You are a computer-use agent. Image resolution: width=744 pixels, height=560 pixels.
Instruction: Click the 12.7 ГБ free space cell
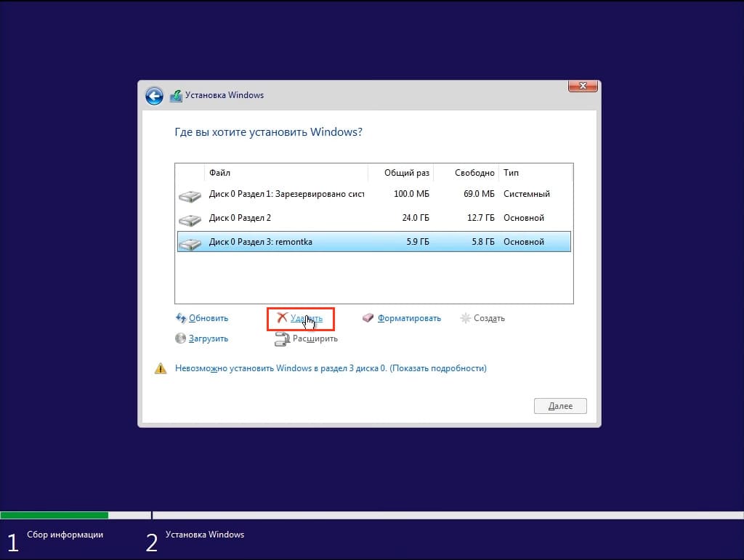(x=481, y=218)
